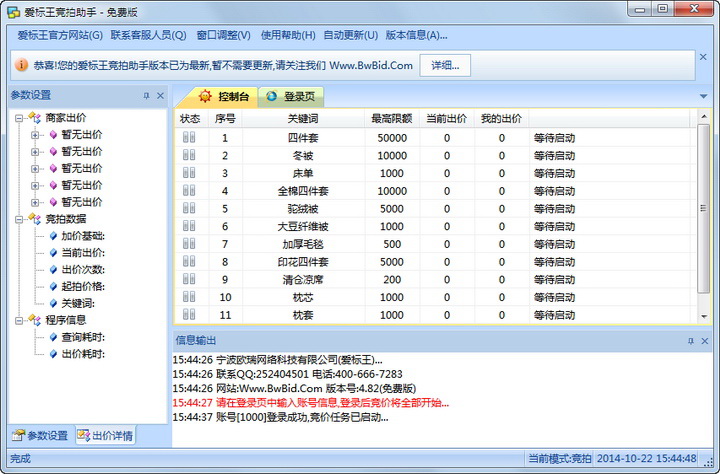The height and width of the screenshot is (474, 720).
Task: Expand the third 暂无出价 item
Action: point(35,169)
